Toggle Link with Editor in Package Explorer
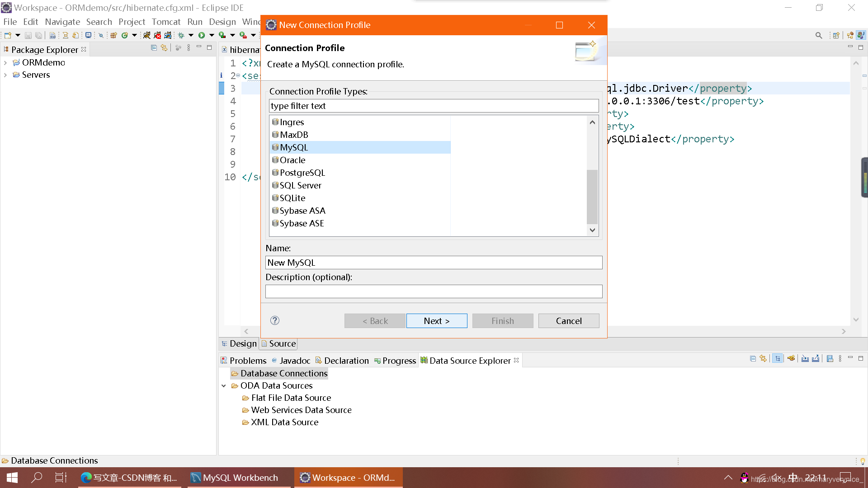 [164, 48]
